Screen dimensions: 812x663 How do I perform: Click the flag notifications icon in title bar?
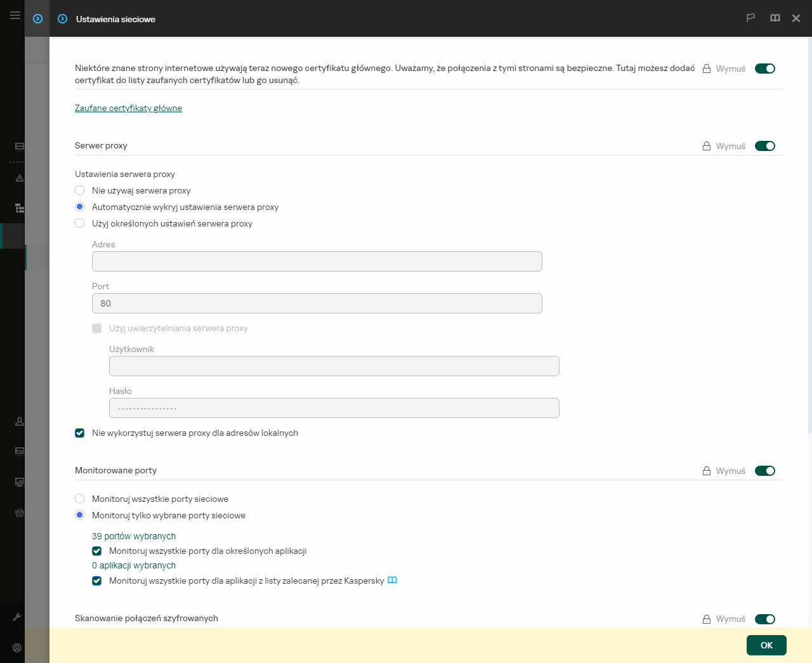[x=750, y=18]
